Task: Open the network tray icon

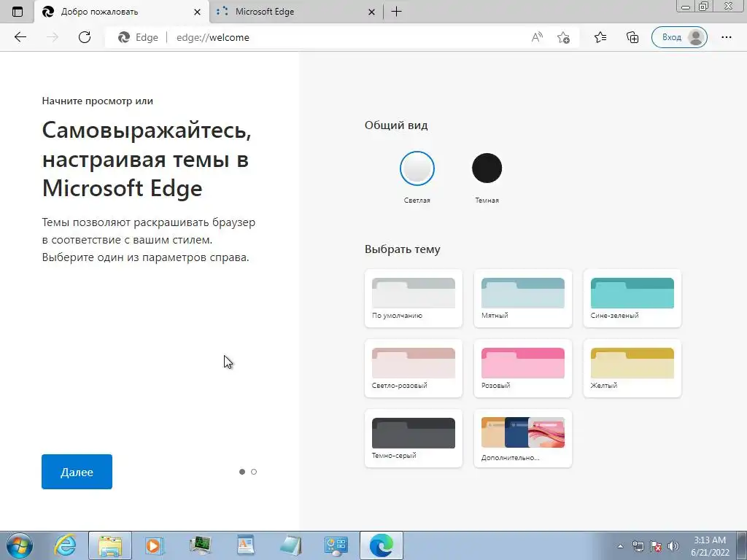Action: (x=638, y=546)
